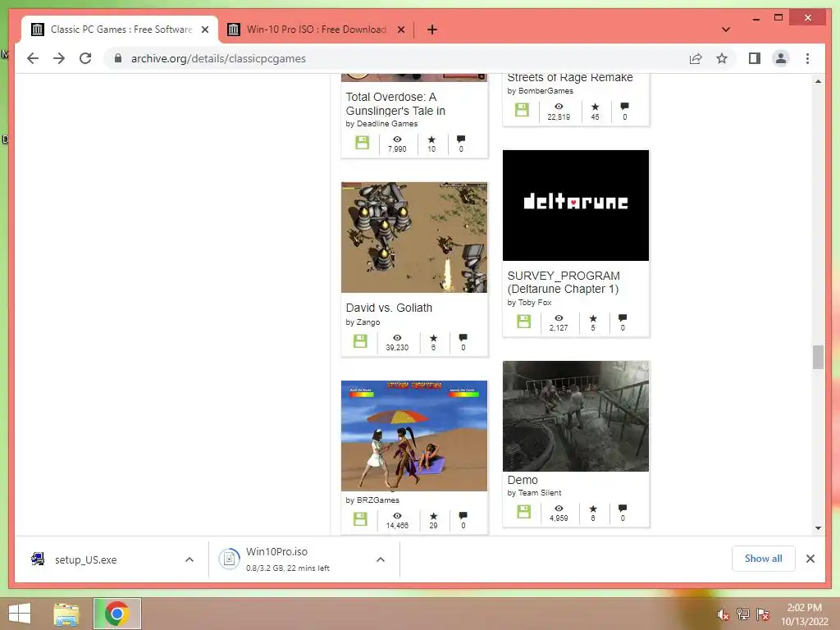The image size is (840, 630).
Task: Click reviews comment icon on BRZGames card
Action: pos(463,516)
